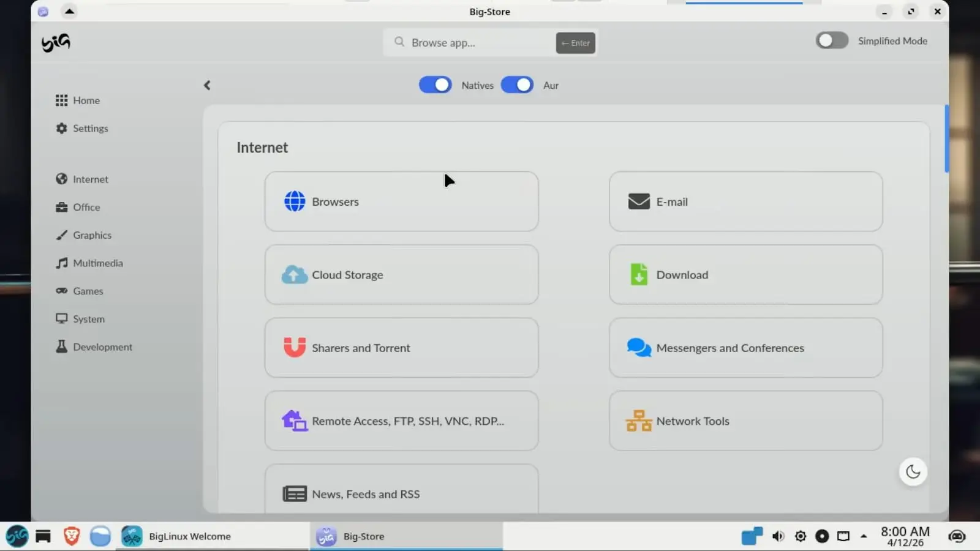
Task: Click the search magnifier icon
Action: [399, 42]
